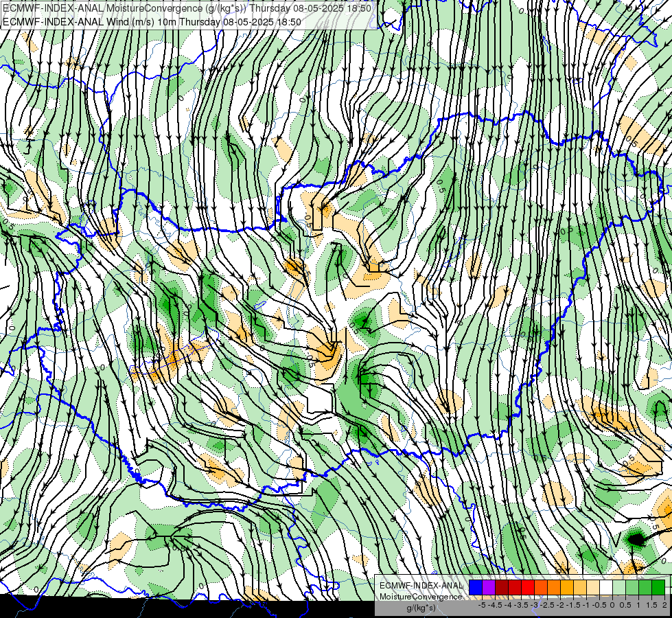Click MoistureConvergence label in the legend
This screenshot has width=672, height=618.
pos(421,597)
